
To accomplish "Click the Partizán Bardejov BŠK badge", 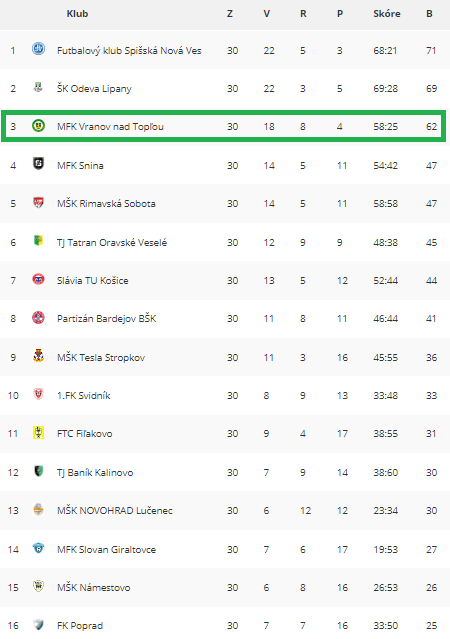I will coord(38,317).
